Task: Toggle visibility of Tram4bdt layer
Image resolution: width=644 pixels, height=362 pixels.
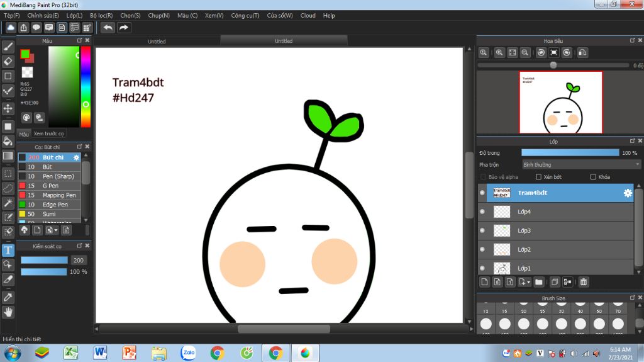Action: [482, 193]
